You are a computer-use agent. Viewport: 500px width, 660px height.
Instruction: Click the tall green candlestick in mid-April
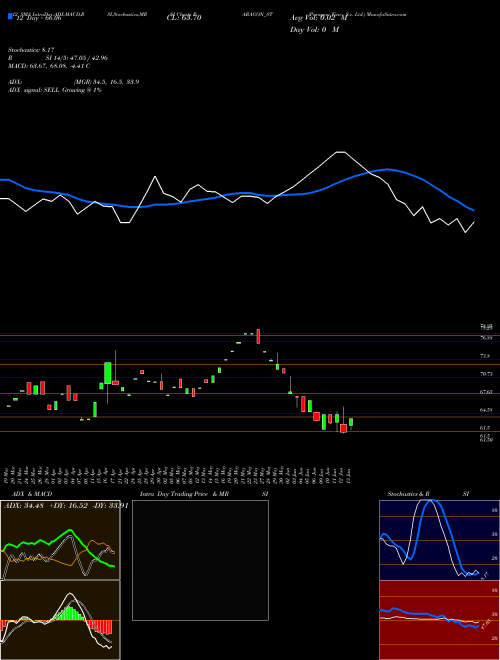108,373
